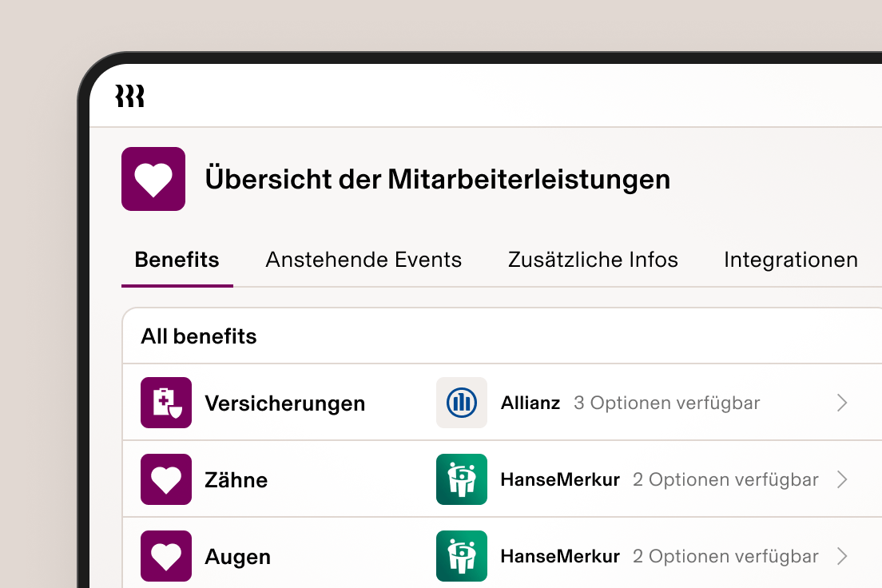Click the HanseMerkur logo in the Zähne row

point(462,479)
